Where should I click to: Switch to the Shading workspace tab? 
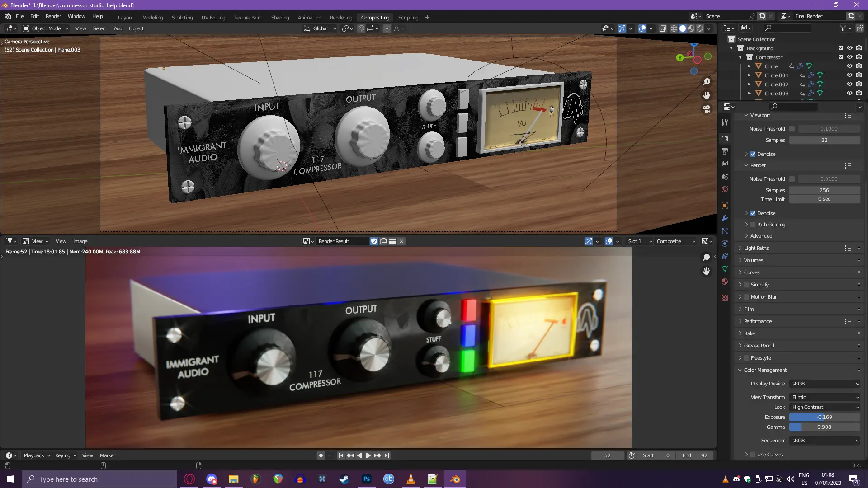pyautogui.click(x=280, y=18)
